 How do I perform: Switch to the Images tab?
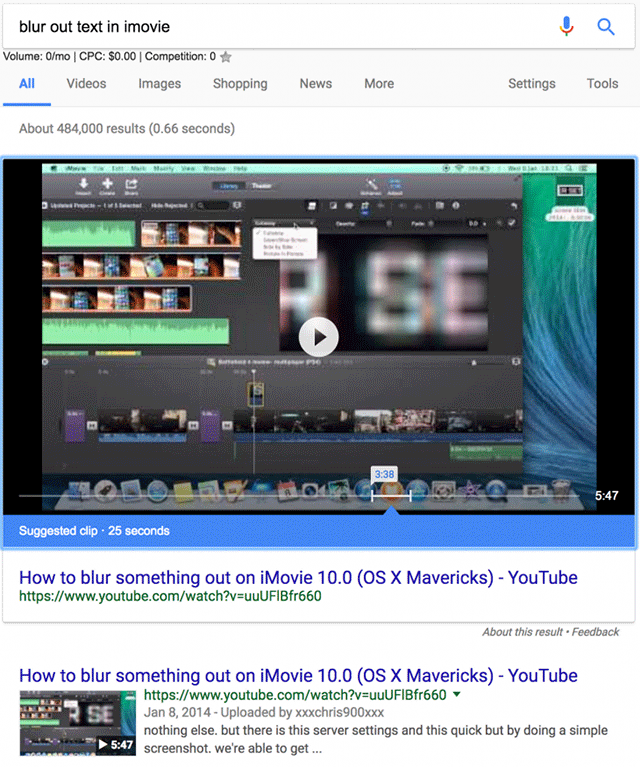click(x=159, y=84)
